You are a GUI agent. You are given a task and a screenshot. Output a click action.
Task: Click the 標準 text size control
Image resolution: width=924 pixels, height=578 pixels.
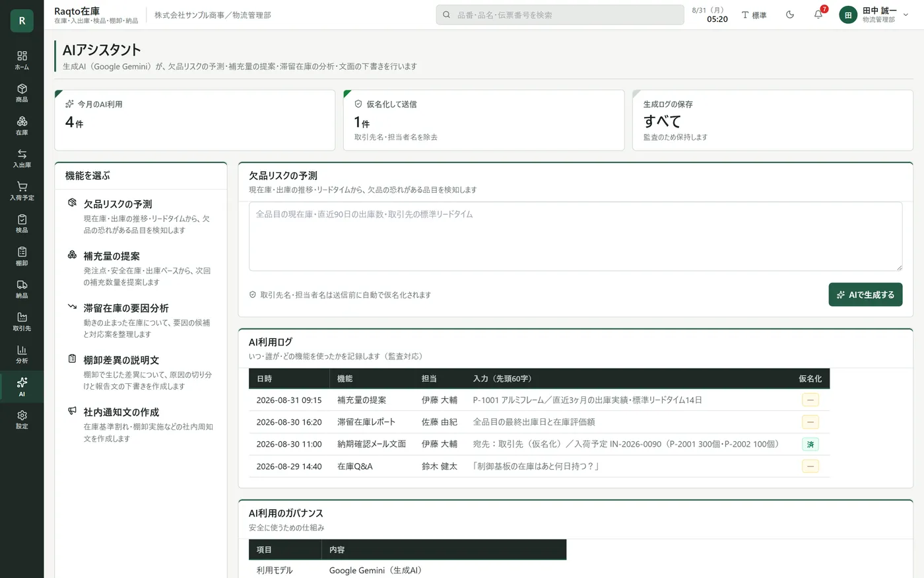pos(754,15)
